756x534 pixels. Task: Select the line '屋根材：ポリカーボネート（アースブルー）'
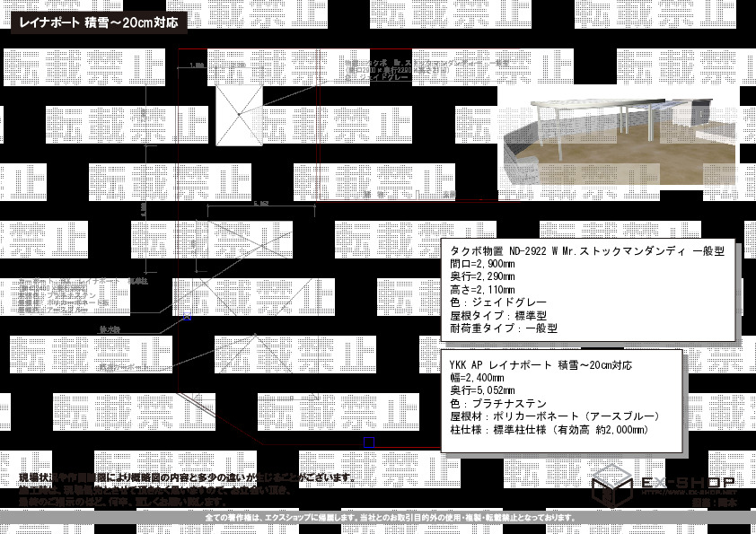[555, 416]
